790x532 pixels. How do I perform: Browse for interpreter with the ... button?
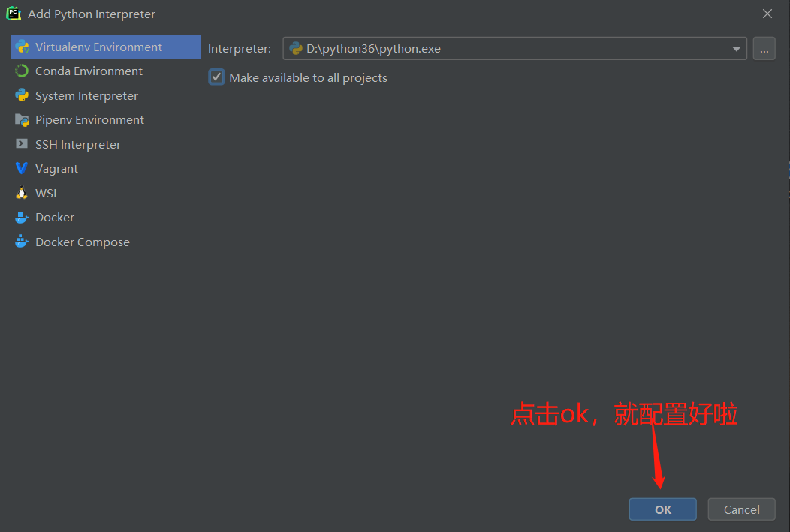click(764, 48)
